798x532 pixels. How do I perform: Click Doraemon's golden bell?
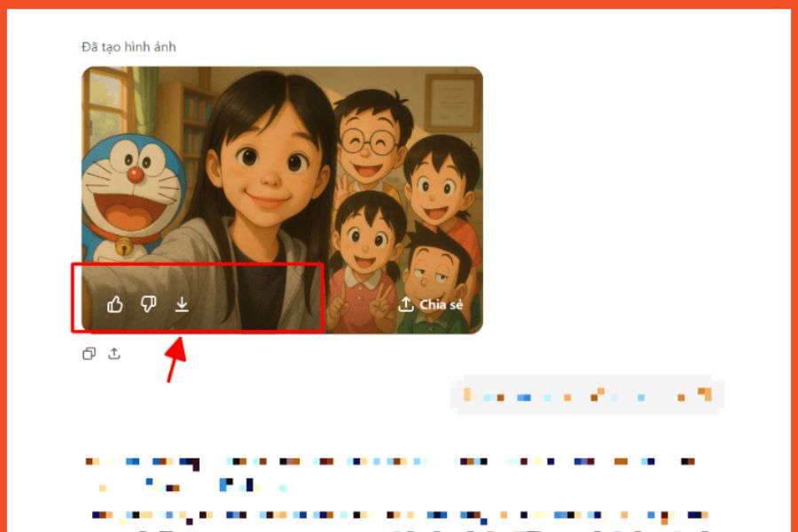click(x=123, y=246)
